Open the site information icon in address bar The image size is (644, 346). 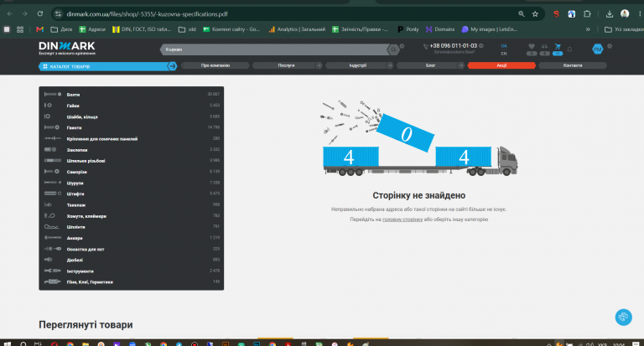(x=59, y=14)
